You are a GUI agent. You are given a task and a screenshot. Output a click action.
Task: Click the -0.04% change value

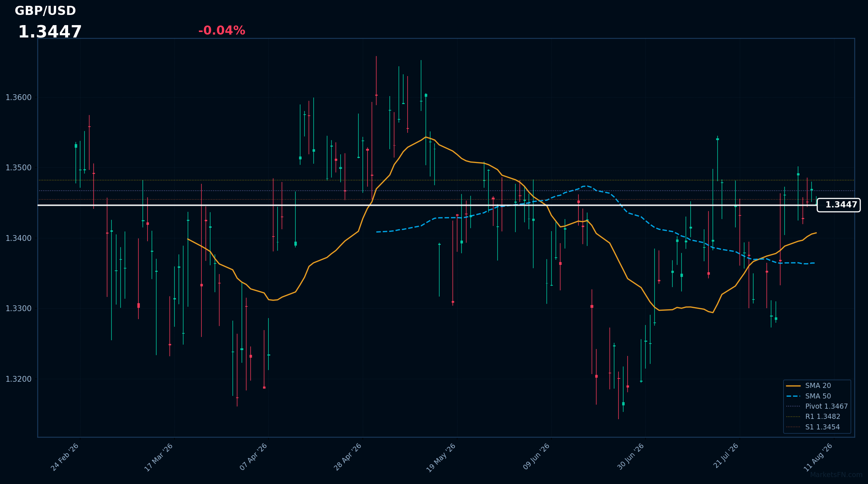221,31
